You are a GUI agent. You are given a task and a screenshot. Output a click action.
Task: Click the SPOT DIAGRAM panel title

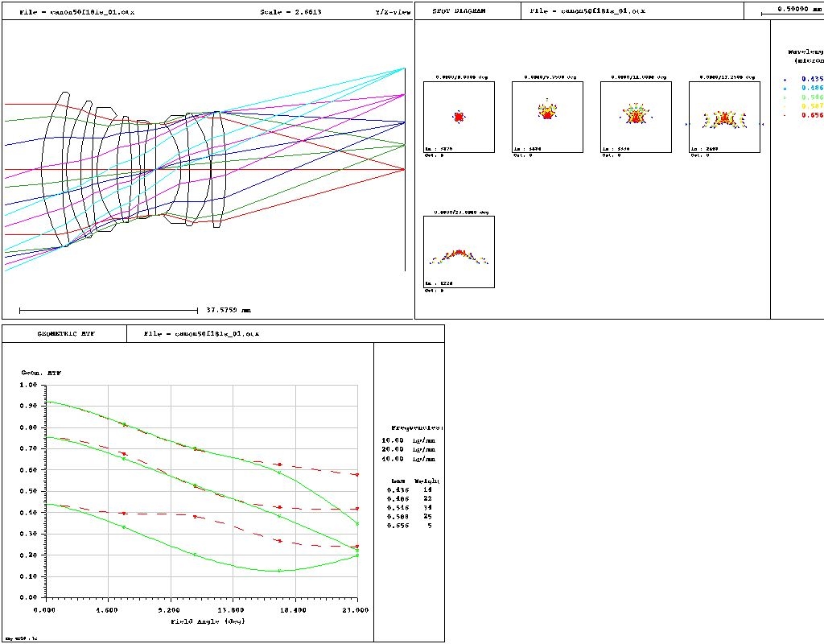tap(459, 11)
